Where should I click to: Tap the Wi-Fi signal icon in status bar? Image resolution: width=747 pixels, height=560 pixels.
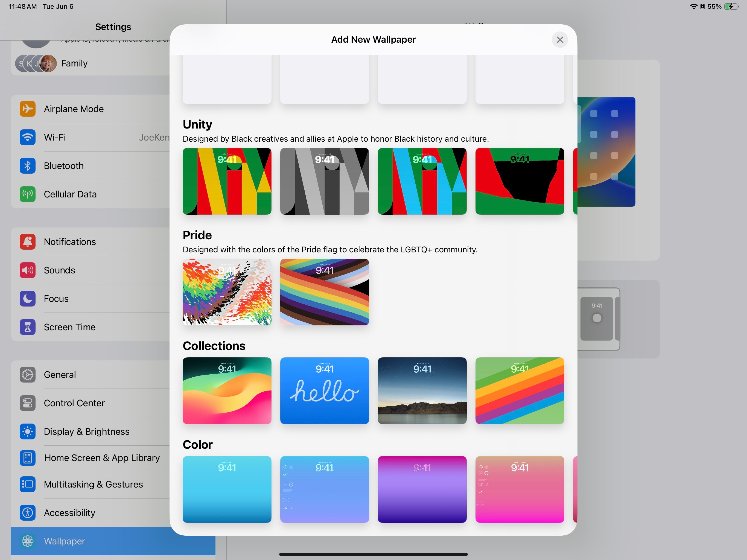[x=693, y=6]
